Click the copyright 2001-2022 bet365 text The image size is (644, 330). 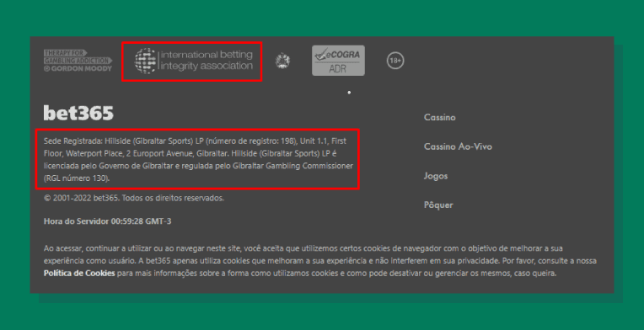click(x=134, y=198)
